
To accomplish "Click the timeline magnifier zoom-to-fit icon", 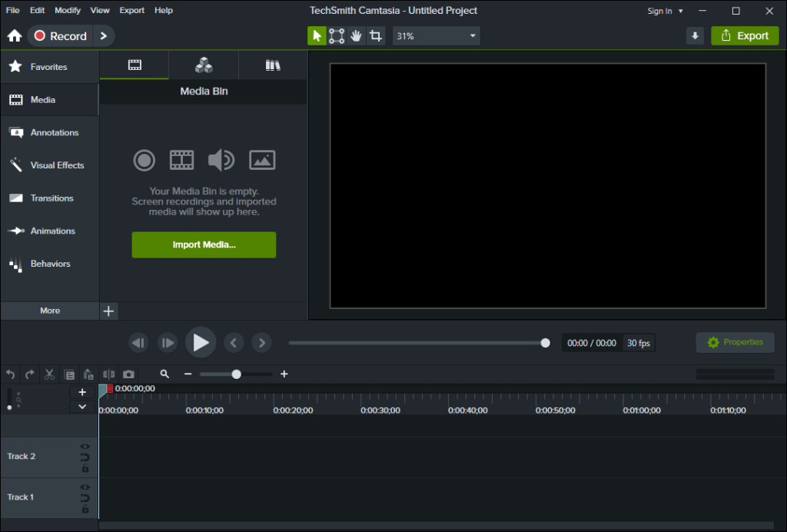I will click(x=164, y=374).
